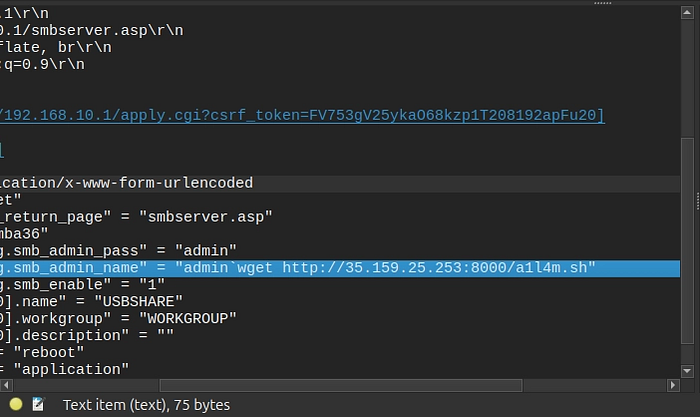Select the smb_admin_pass "admin" line
The width and height of the screenshot is (700, 417).
tap(118, 251)
